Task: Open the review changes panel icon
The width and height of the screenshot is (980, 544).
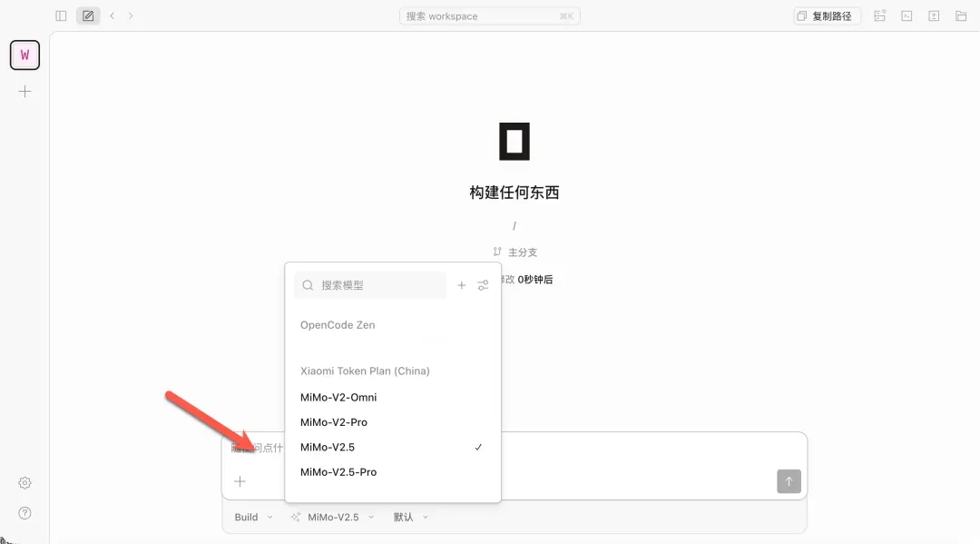Action: [934, 16]
